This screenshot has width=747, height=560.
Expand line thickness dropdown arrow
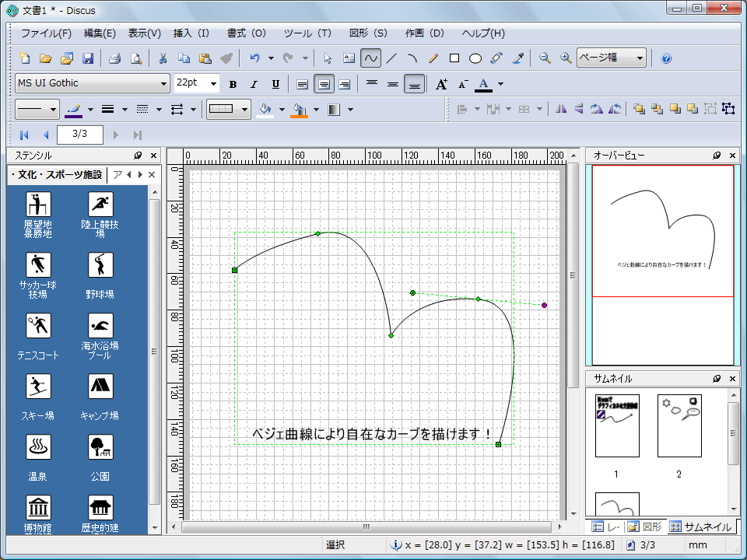pyautogui.click(x=124, y=110)
